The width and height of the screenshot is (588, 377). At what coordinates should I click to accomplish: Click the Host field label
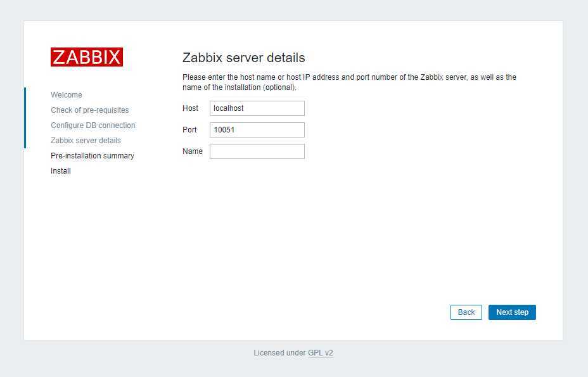(190, 108)
